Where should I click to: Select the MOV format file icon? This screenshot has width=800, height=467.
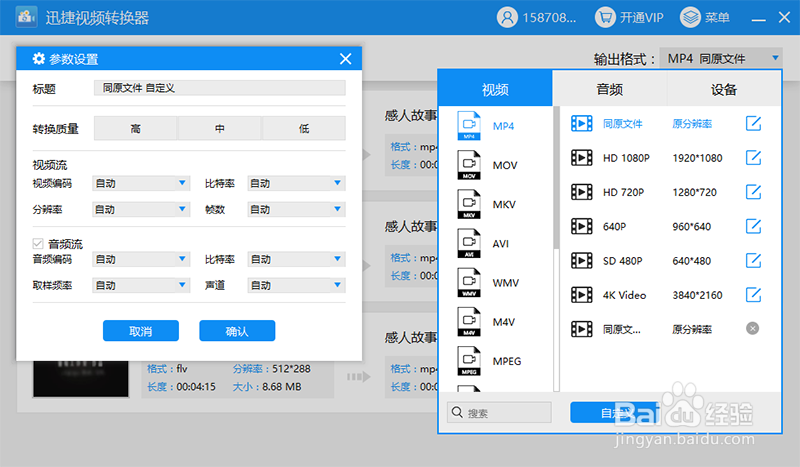click(x=469, y=165)
